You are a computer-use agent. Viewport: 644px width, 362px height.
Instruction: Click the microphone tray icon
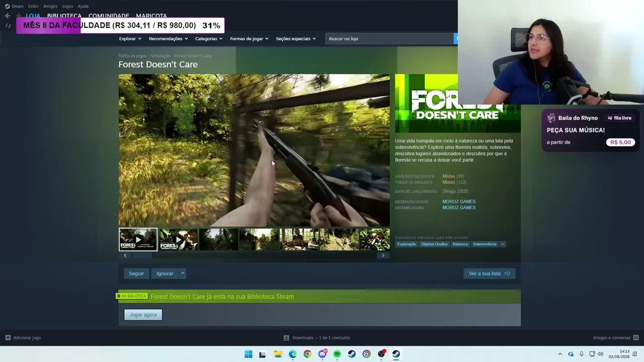[x=582, y=354]
